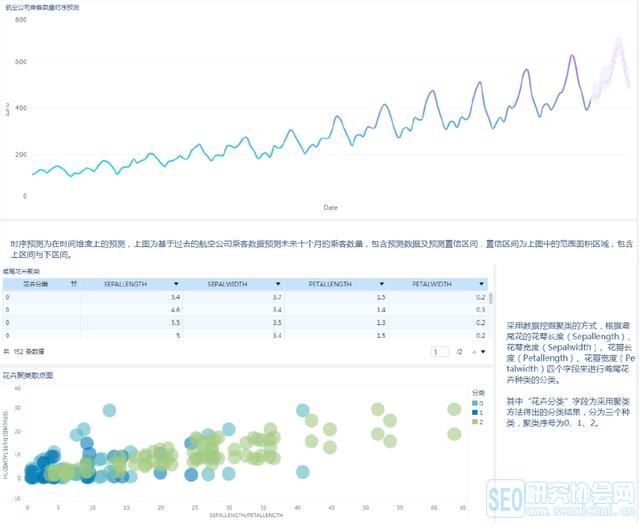Click SEPALLENGTH cell value 5.5
Viewport: 640px width, 526px height.
click(x=176, y=322)
